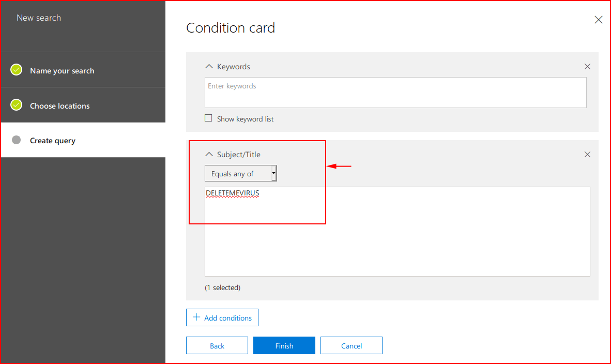The image size is (611, 364).
Task: Click the Finish button
Action: point(284,346)
